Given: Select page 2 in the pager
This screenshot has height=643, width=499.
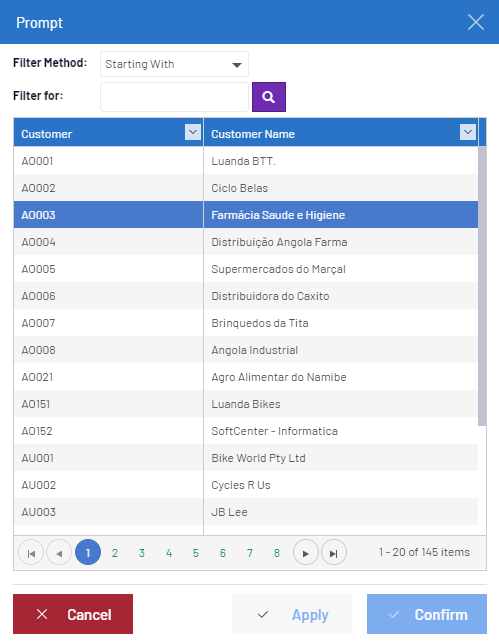Looking at the screenshot, I should tap(115, 553).
